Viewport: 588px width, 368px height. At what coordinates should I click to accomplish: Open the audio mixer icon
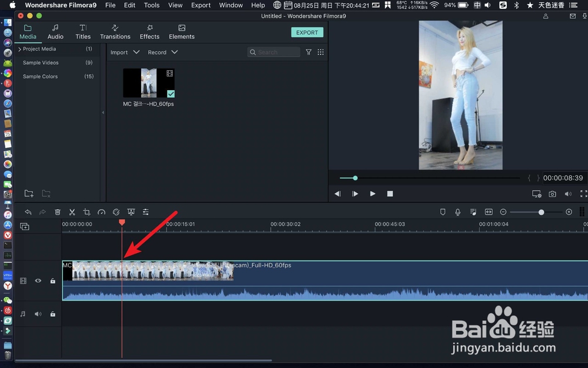[x=473, y=212]
